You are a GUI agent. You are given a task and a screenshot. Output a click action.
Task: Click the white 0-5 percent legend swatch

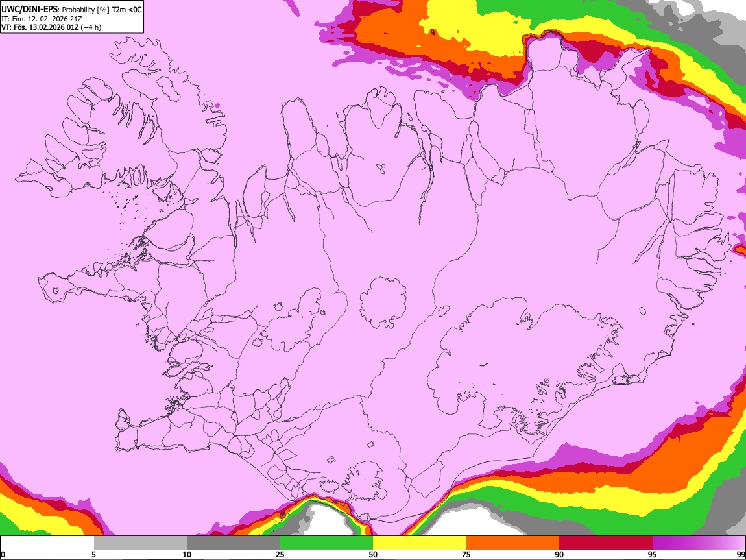(47, 543)
